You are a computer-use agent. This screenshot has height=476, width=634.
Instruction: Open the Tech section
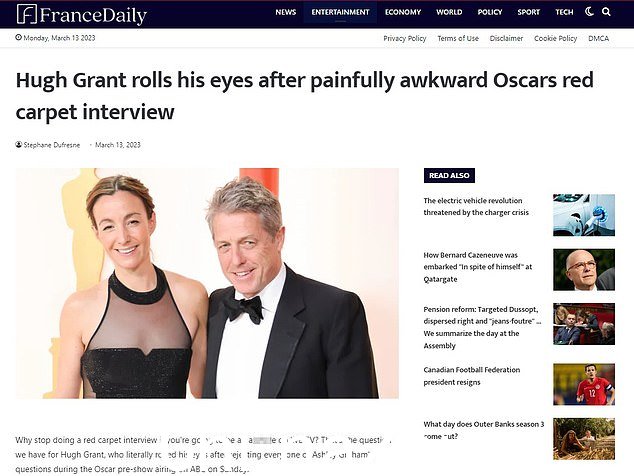[564, 12]
